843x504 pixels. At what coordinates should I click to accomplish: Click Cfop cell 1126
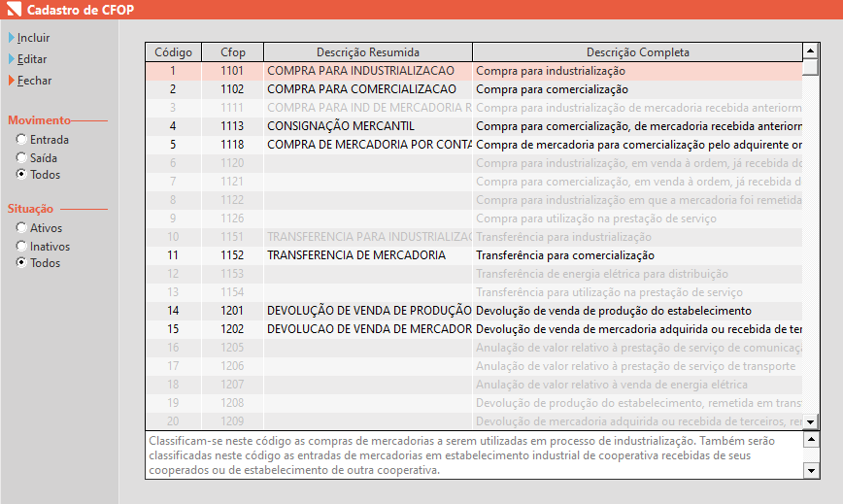pyautogui.click(x=232, y=218)
